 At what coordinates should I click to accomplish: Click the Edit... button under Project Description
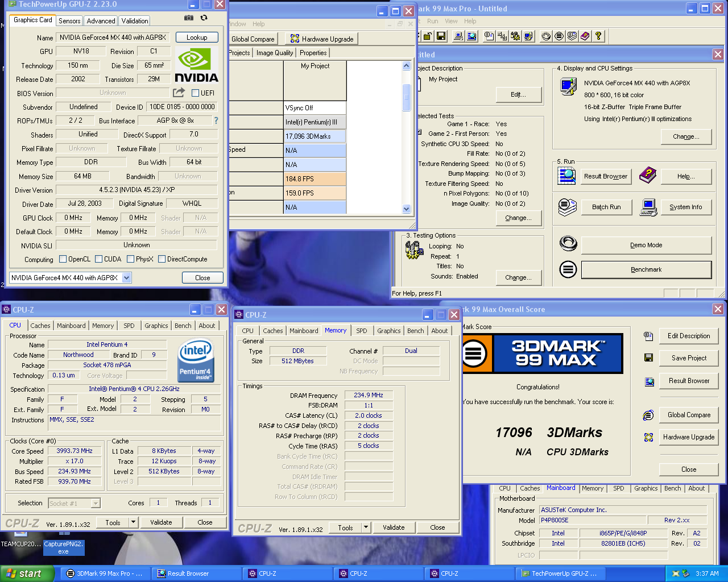click(x=518, y=94)
